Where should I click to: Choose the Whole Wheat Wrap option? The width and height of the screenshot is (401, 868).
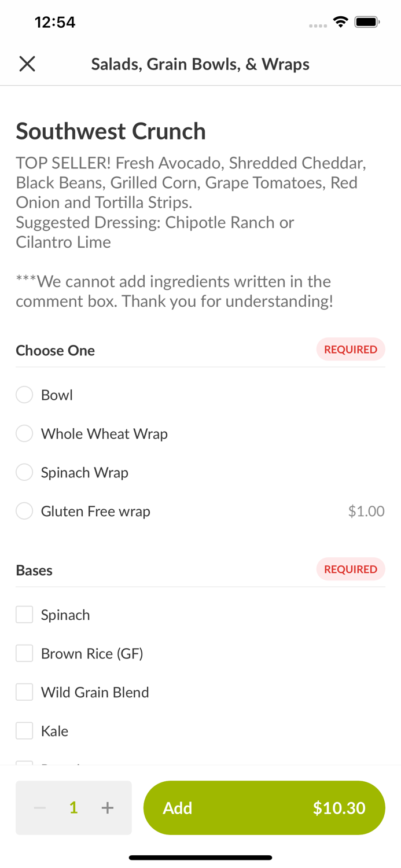(x=24, y=434)
